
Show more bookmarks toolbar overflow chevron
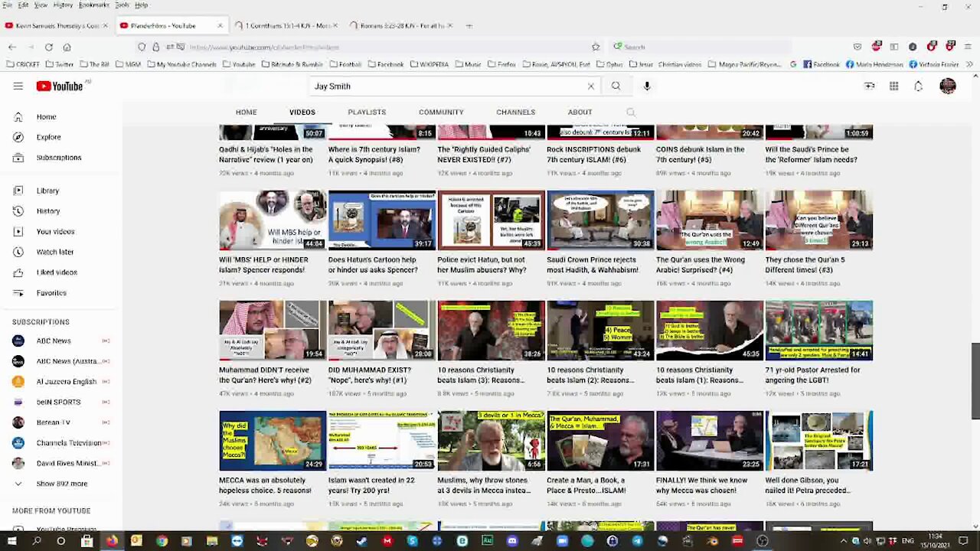coord(970,64)
